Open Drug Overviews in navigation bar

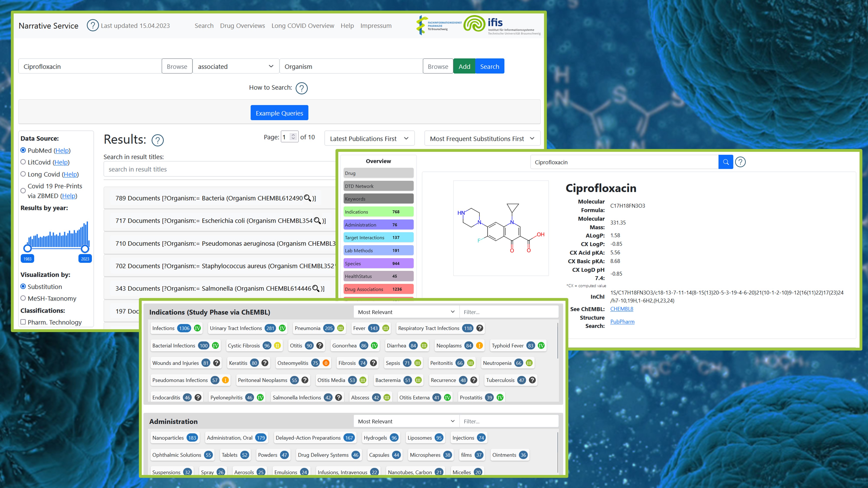(242, 26)
